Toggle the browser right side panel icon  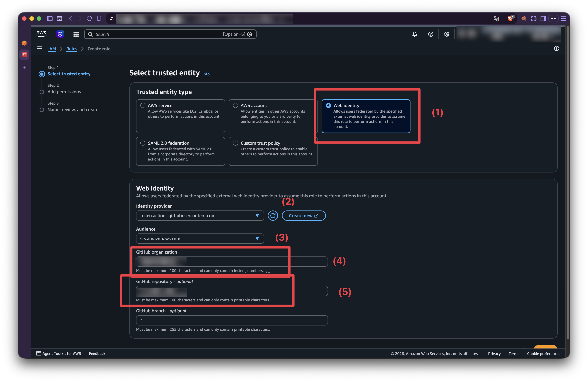pyautogui.click(x=543, y=19)
